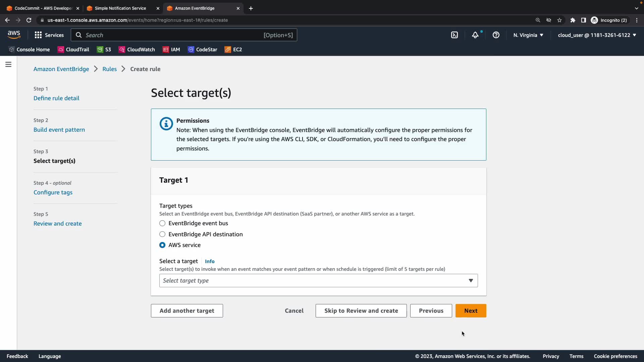The height and width of the screenshot is (362, 644).
Task: Open the cloud_user account menu
Action: pyautogui.click(x=597, y=35)
